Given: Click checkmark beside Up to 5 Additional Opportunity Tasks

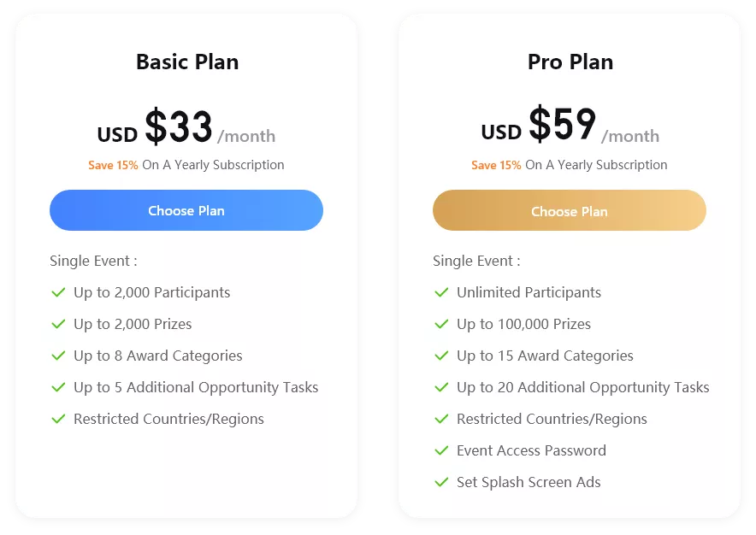Looking at the screenshot, I should pyautogui.click(x=58, y=387).
